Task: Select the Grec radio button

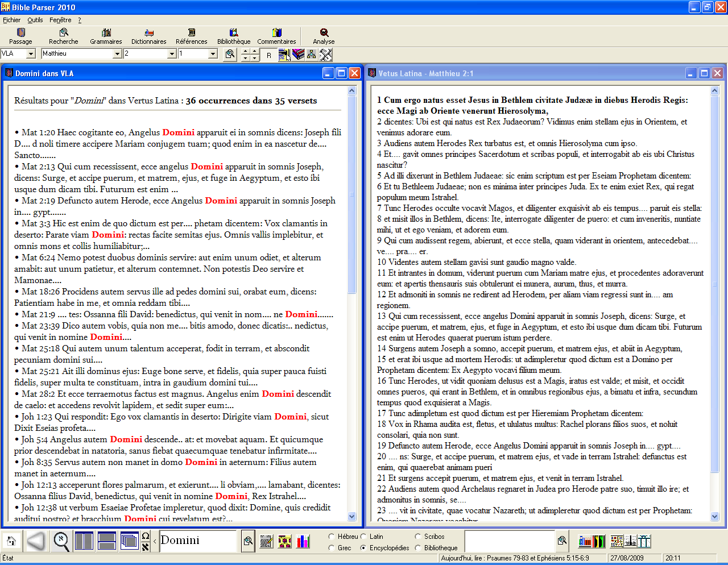Action: pos(332,548)
